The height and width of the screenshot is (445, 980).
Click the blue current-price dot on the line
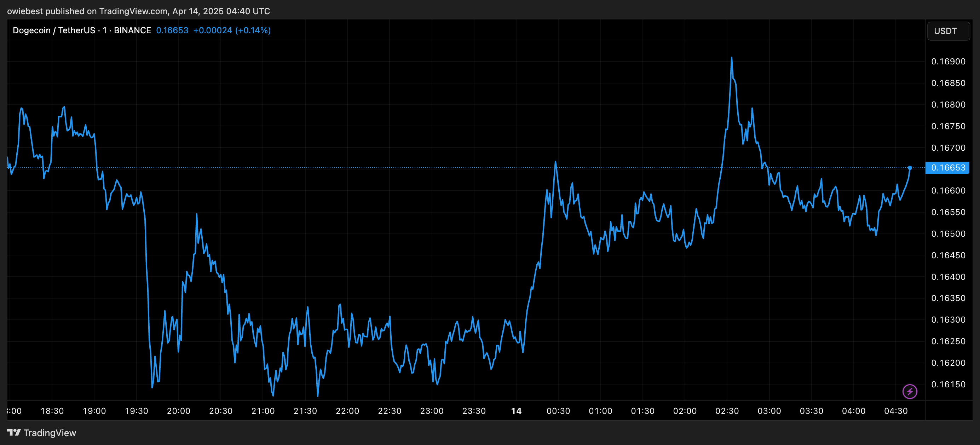pyautogui.click(x=910, y=168)
